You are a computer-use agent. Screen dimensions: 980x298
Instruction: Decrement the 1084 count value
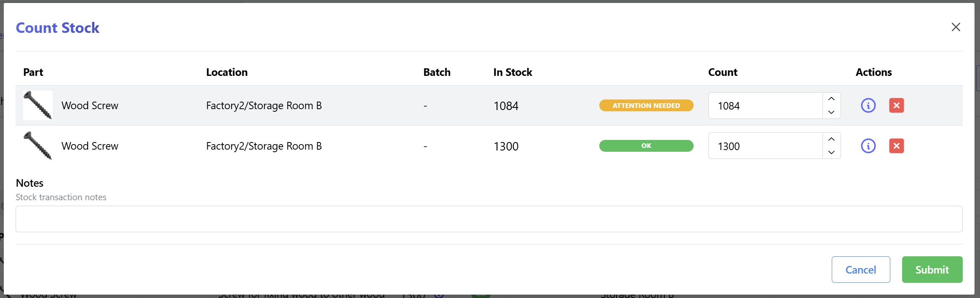coord(831,113)
